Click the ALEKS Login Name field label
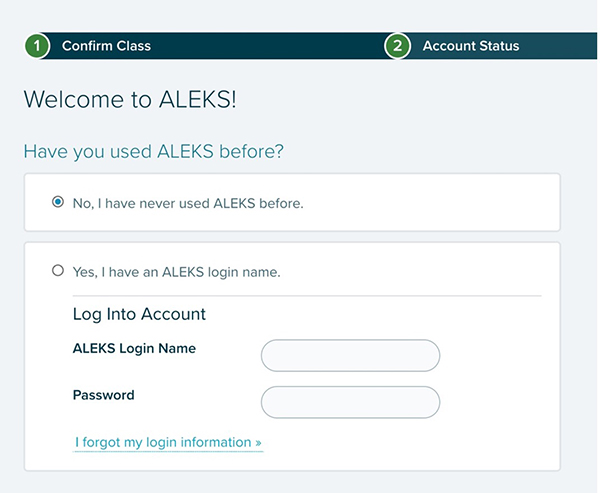Viewport: 600px width, 493px height. click(134, 349)
